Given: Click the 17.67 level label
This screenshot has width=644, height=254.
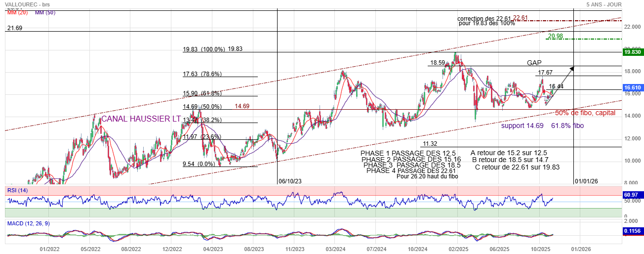Looking at the screenshot, I should (545, 73).
